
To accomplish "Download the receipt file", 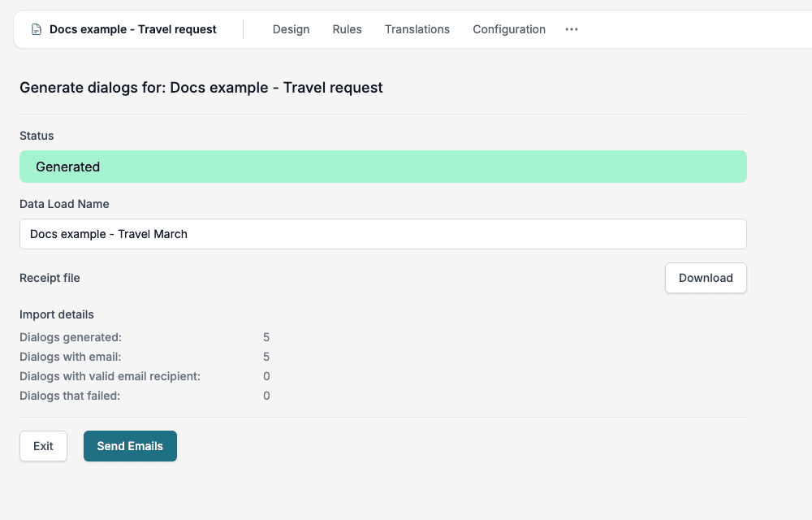I will tap(706, 278).
